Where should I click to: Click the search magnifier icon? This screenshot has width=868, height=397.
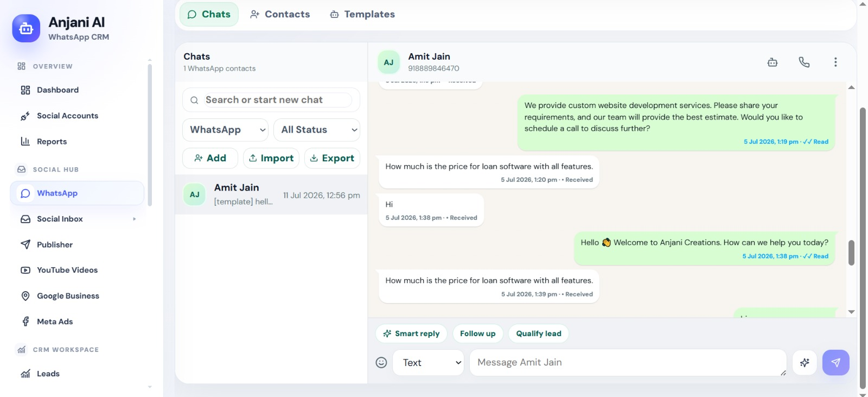point(194,100)
